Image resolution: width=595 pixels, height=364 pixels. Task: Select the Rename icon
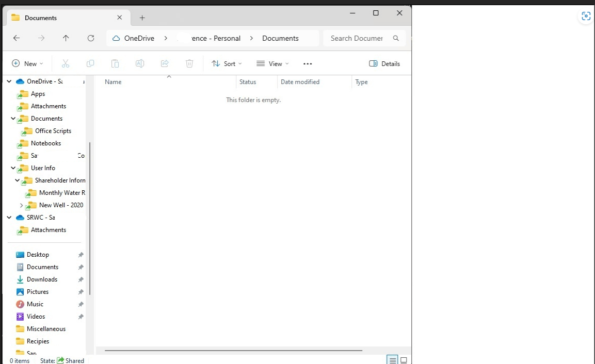click(x=140, y=63)
